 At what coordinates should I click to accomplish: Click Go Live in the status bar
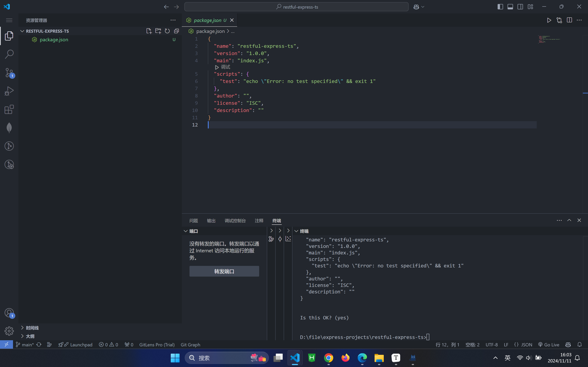click(x=549, y=345)
